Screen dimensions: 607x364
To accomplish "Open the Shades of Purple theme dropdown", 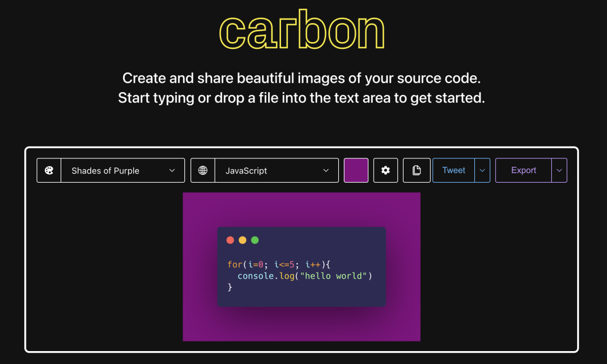I will [123, 170].
